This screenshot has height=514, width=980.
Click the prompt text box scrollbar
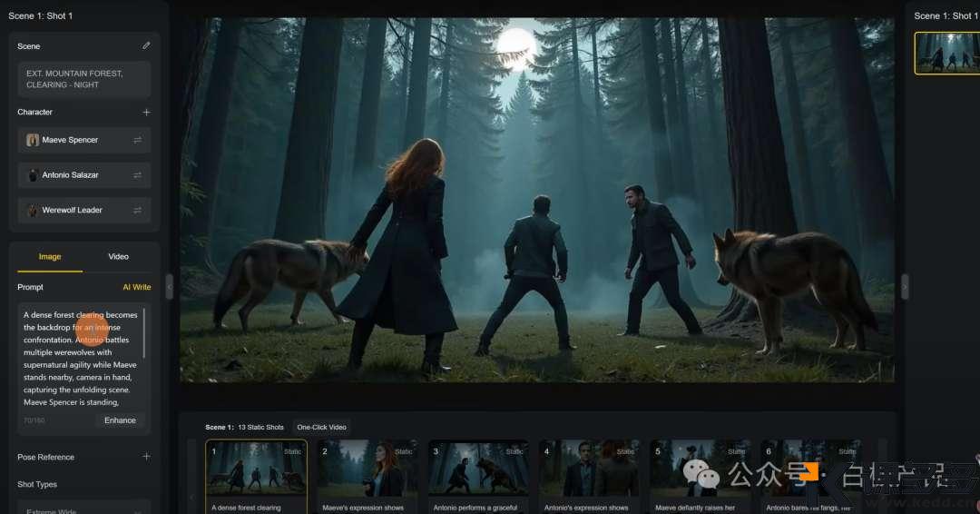tap(144, 332)
